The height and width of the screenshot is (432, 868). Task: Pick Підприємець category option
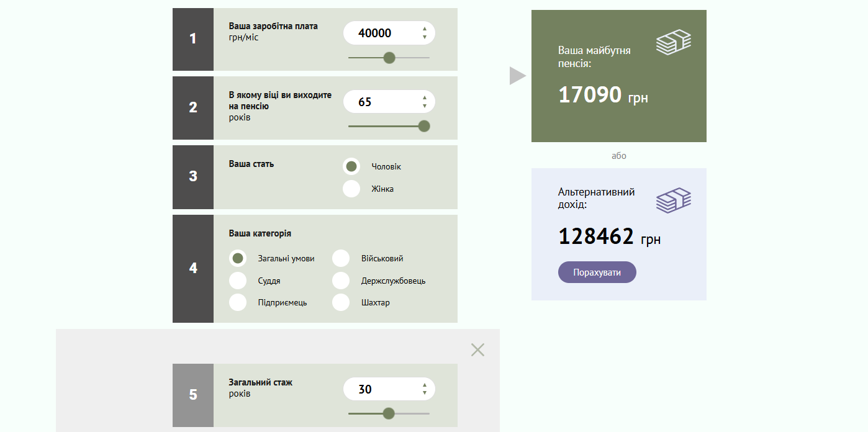tap(238, 302)
